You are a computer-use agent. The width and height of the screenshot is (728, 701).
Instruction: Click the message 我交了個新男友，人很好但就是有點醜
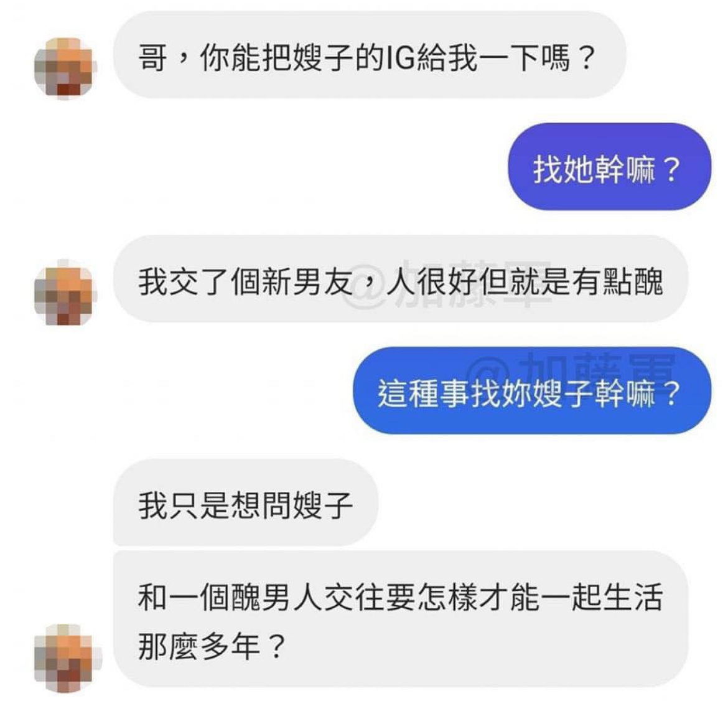[400, 279]
